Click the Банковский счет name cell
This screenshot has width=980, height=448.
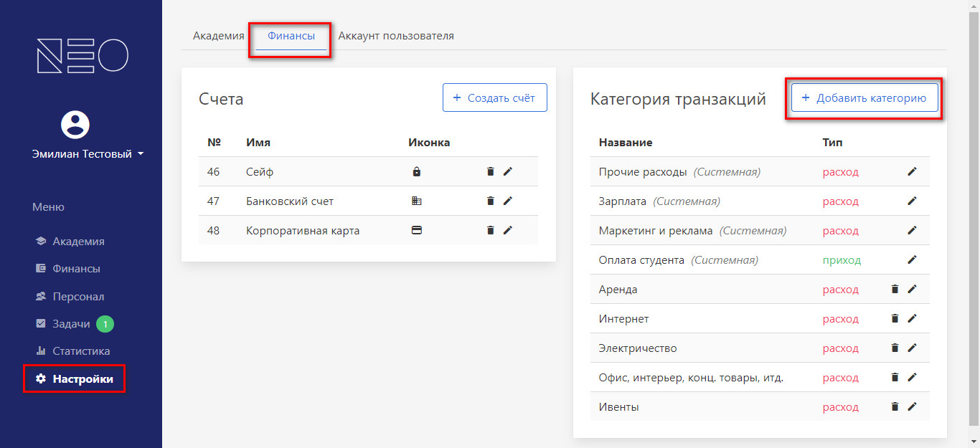tap(290, 201)
